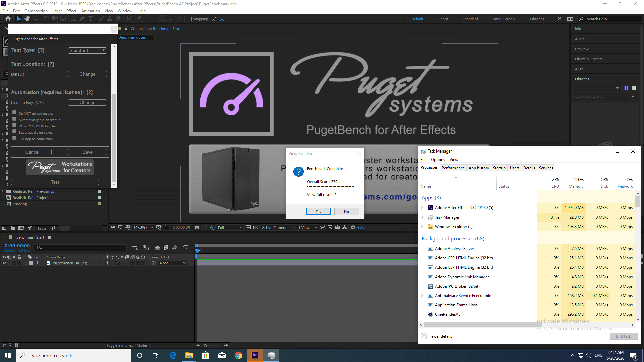Expand PugetBench_AE.jpg layer properties

coord(26,263)
